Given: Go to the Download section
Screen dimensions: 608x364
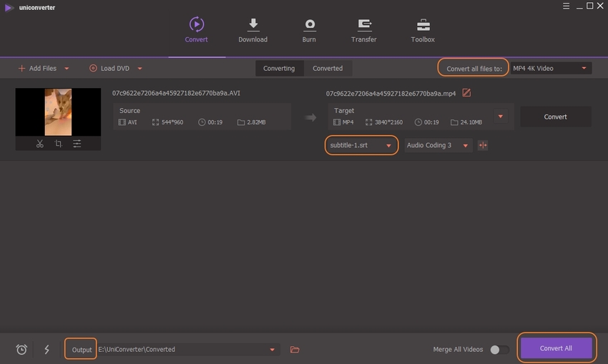Looking at the screenshot, I should (252, 31).
